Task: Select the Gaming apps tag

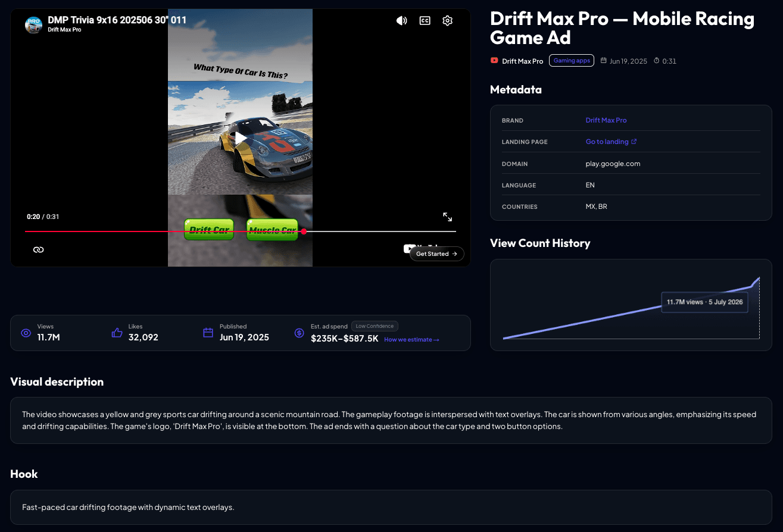Action: click(572, 60)
